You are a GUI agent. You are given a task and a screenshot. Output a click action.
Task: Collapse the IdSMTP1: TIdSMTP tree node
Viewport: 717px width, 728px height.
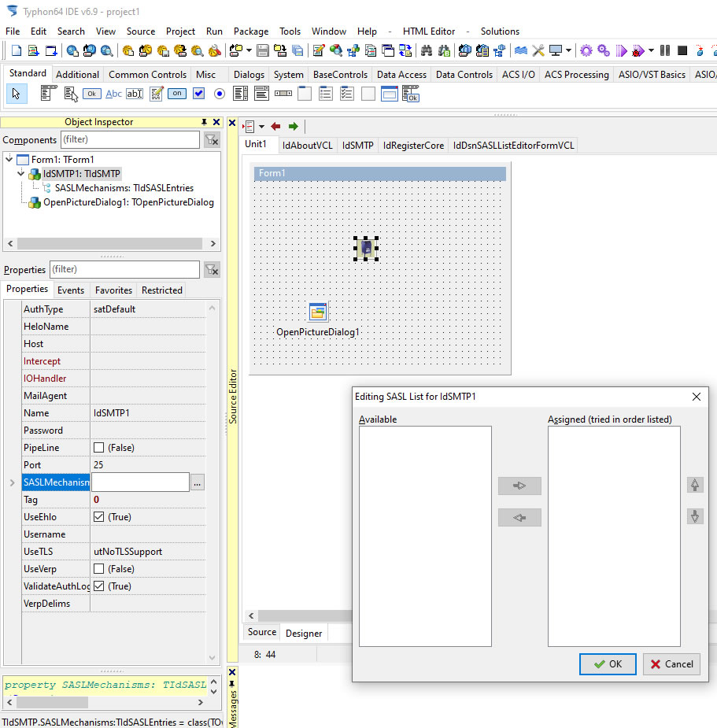(21, 174)
